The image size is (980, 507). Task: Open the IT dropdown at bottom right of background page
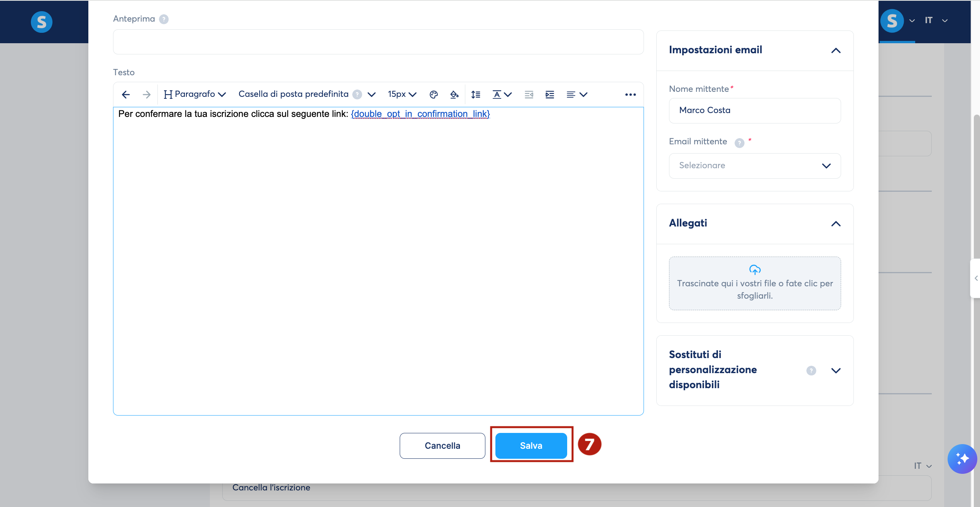923,466
